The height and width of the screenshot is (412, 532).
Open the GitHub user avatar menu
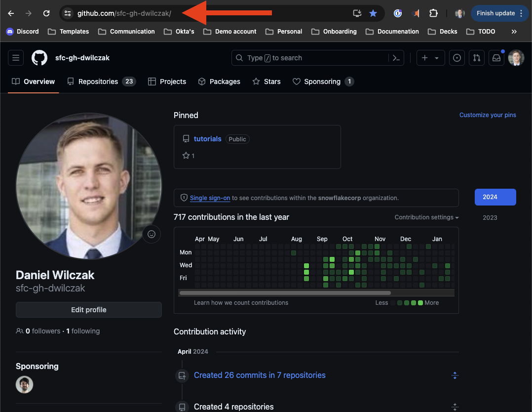[x=516, y=58]
